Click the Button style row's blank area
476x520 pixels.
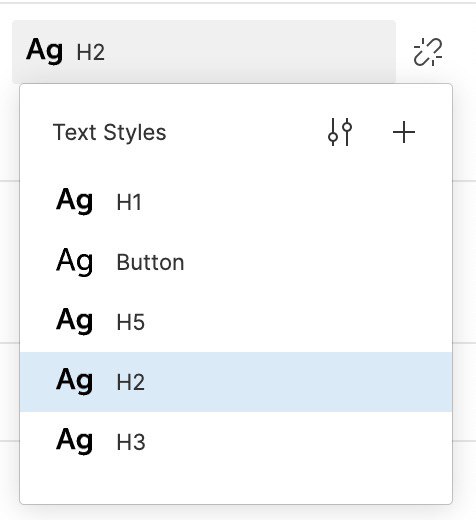pos(317,262)
